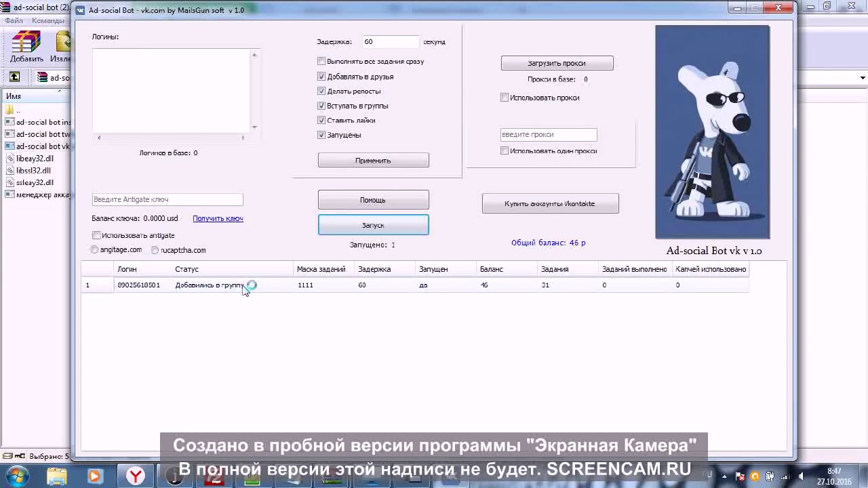Viewport: 868px width, 488px height.
Task: Select the angitage.com radio button
Action: point(95,250)
